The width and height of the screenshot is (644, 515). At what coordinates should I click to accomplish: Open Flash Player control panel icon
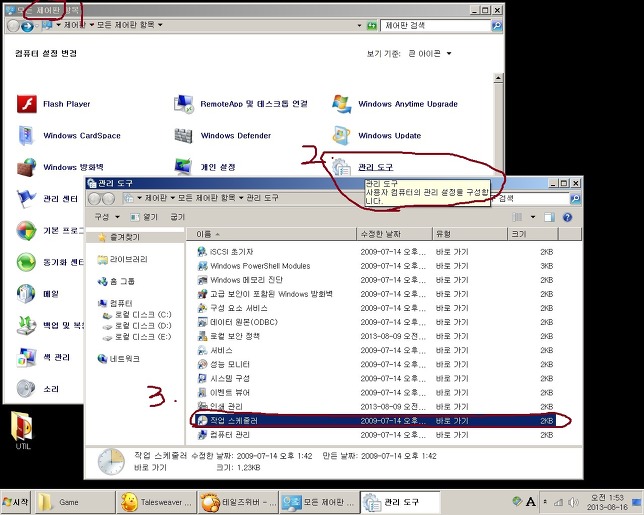pos(27,103)
